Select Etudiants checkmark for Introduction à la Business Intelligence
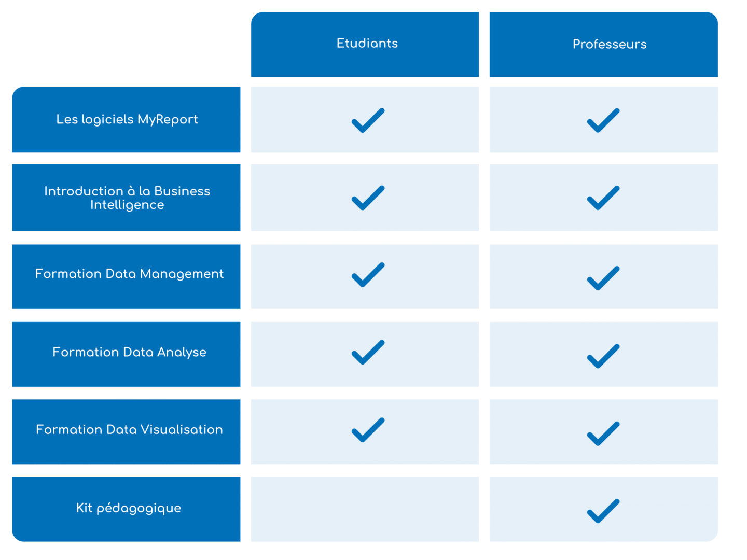 tap(368, 198)
